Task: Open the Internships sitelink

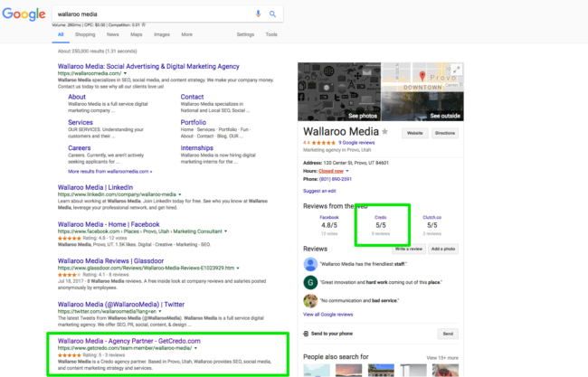Action: tap(197, 148)
